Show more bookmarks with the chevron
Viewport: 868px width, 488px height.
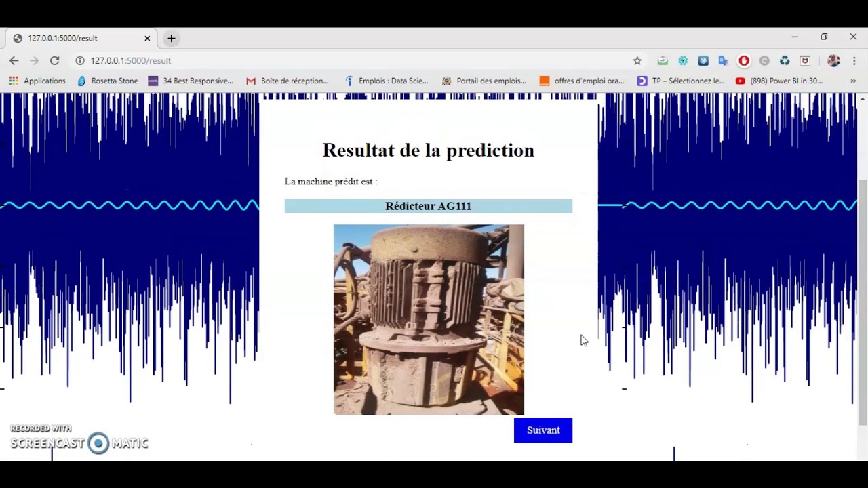(853, 81)
